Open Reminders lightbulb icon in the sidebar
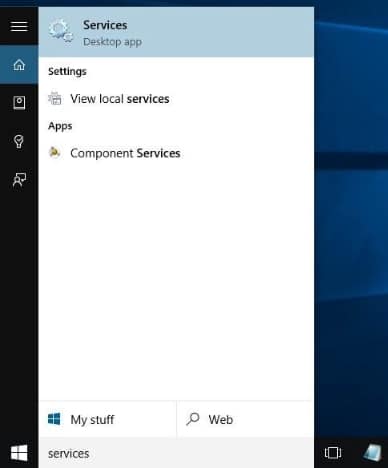388x468 pixels. click(19, 141)
